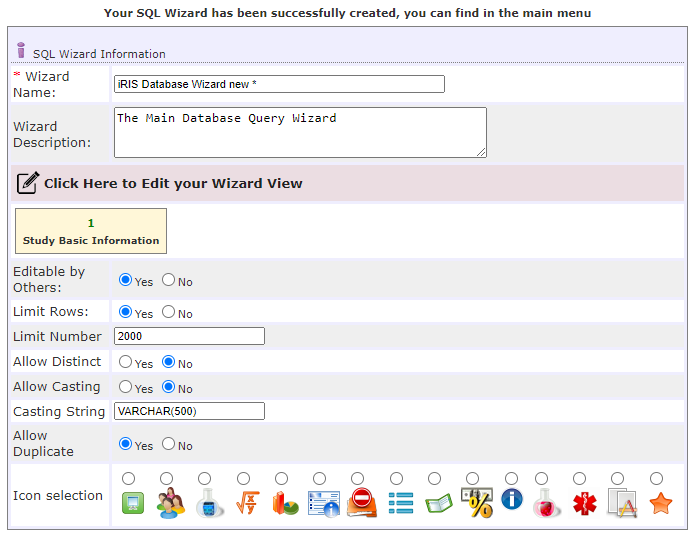This screenshot has width=695, height=537.
Task: Click the teal bulleted list icon
Action: coord(401,503)
